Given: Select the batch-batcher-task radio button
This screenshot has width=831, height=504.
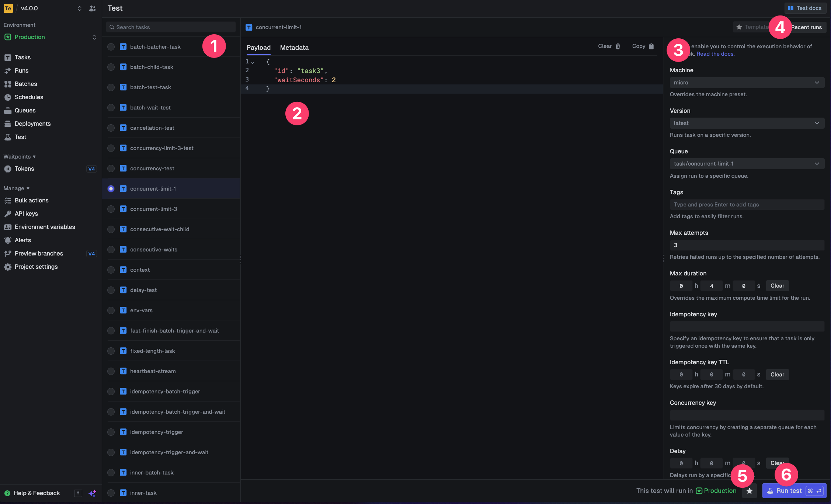Looking at the screenshot, I should [x=111, y=46].
